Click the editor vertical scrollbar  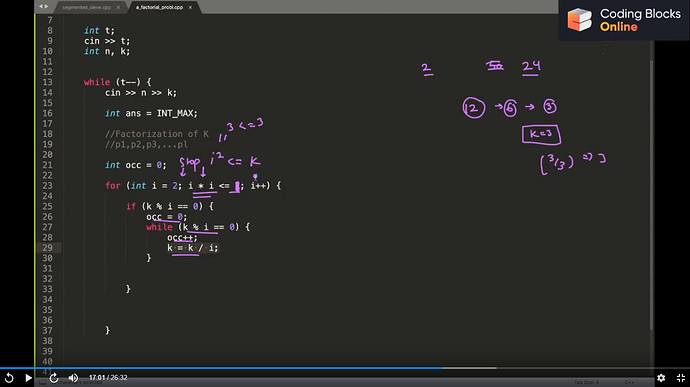651,194
